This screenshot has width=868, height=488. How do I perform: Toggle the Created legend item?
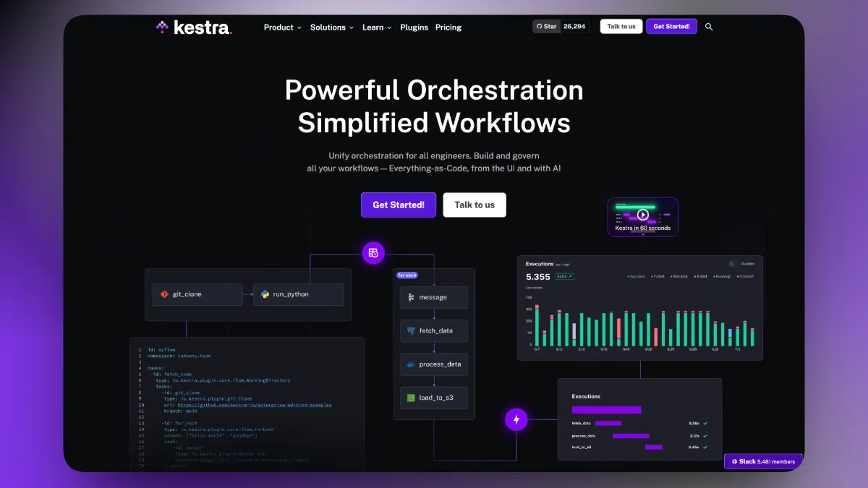point(745,276)
